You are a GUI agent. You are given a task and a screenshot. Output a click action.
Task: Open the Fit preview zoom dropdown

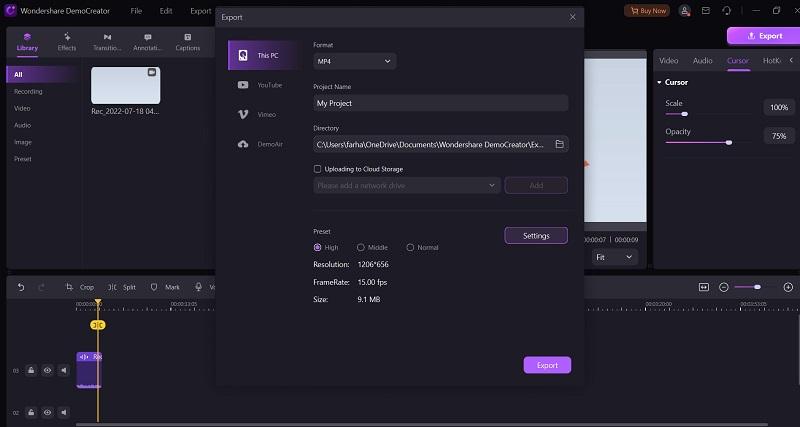tap(615, 257)
